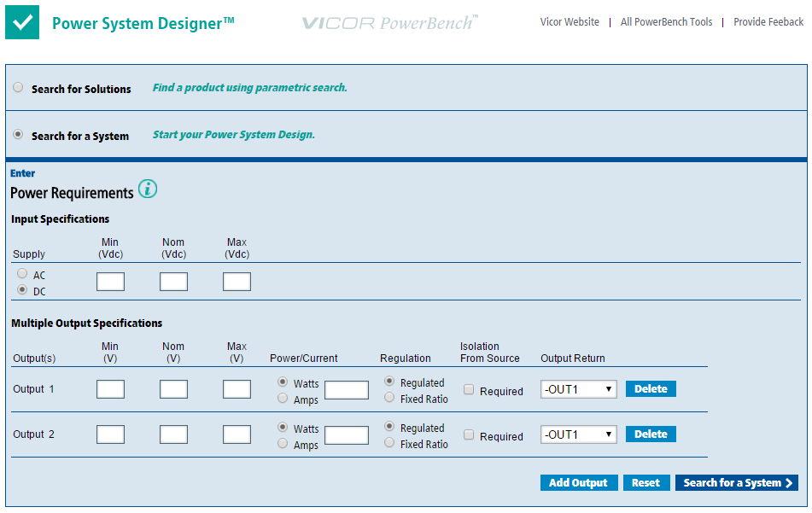The image size is (812, 513).
Task: Click 'Input Specifications' heading
Action: click(x=60, y=219)
